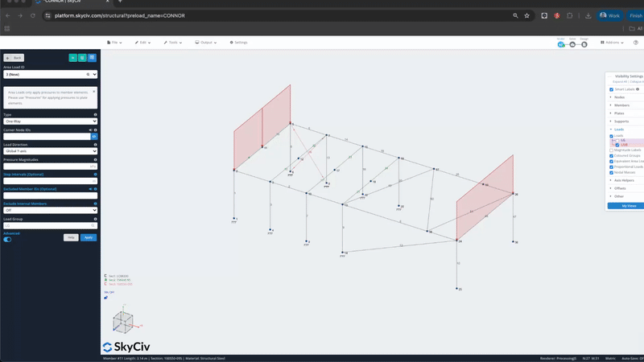
Task: Bookmark this page with the star icon
Action: (527, 15)
